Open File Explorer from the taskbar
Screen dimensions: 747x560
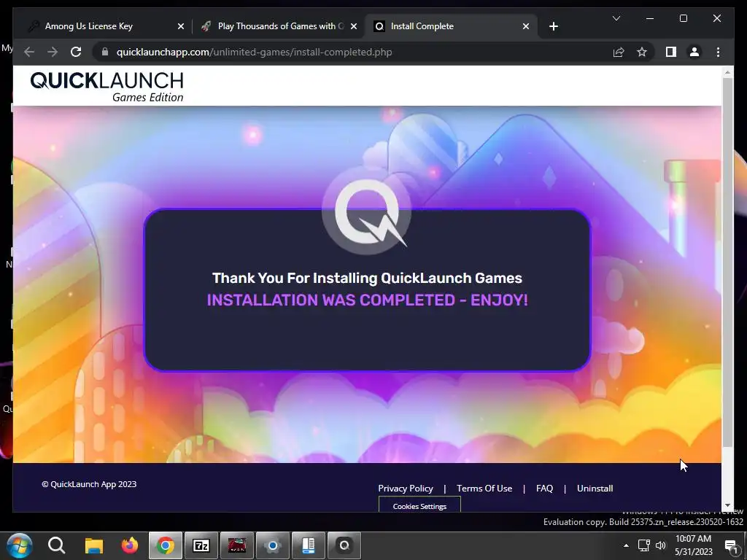click(94, 545)
